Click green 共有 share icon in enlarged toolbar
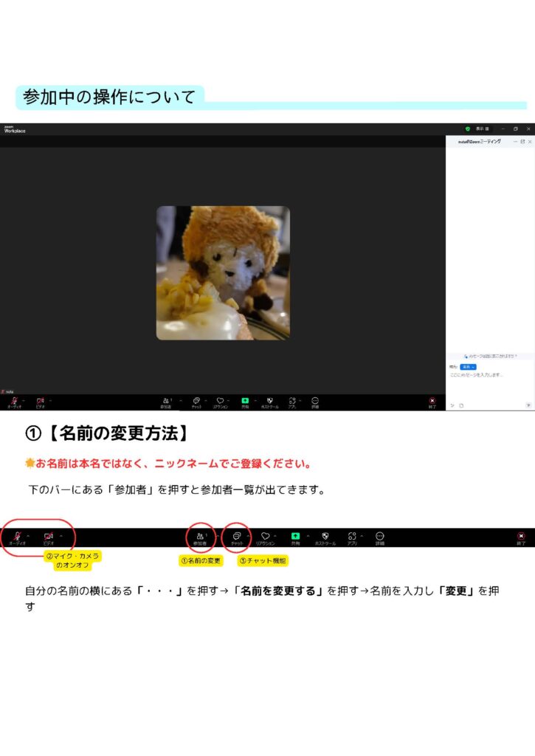The width and height of the screenshot is (535, 756). tap(295, 537)
